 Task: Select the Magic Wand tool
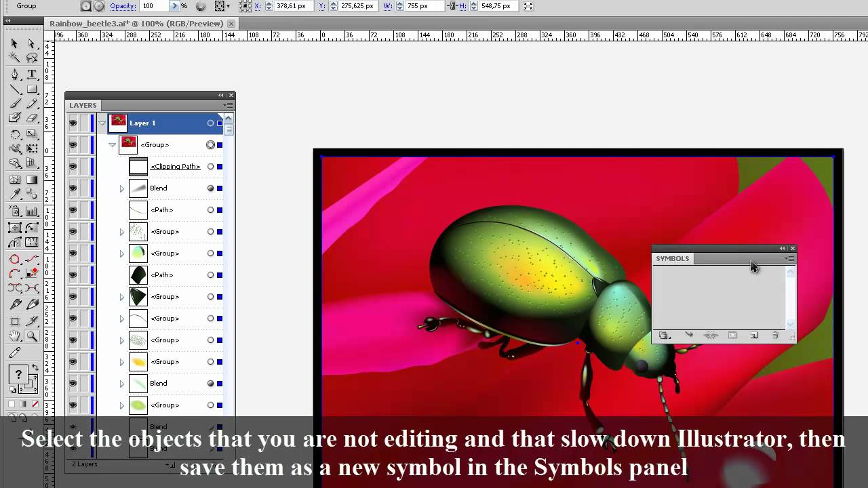(14, 58)
